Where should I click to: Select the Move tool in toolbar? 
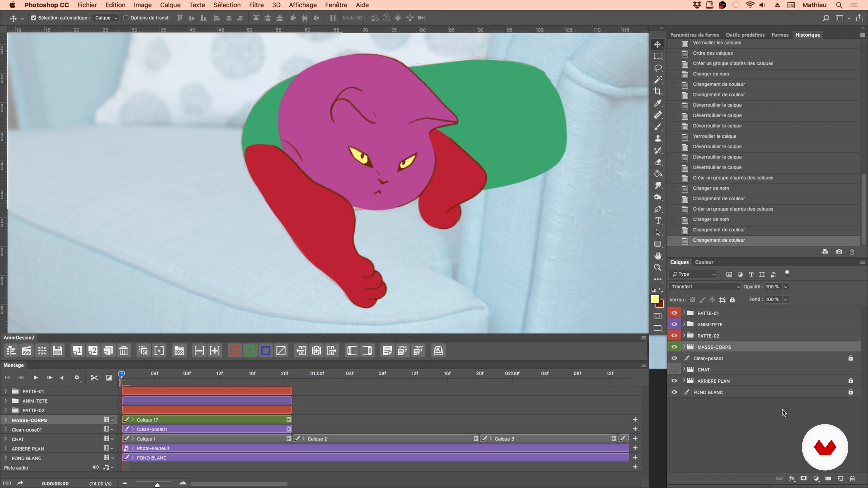click(658, 45)
